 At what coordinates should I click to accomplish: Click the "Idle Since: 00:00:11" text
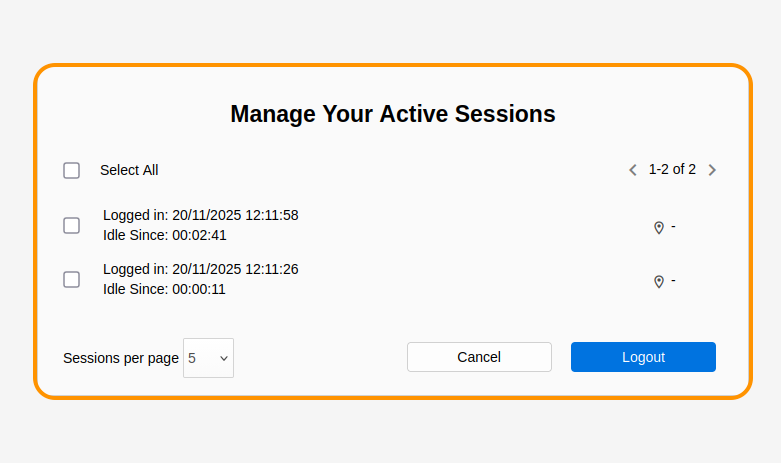[165, 290]
